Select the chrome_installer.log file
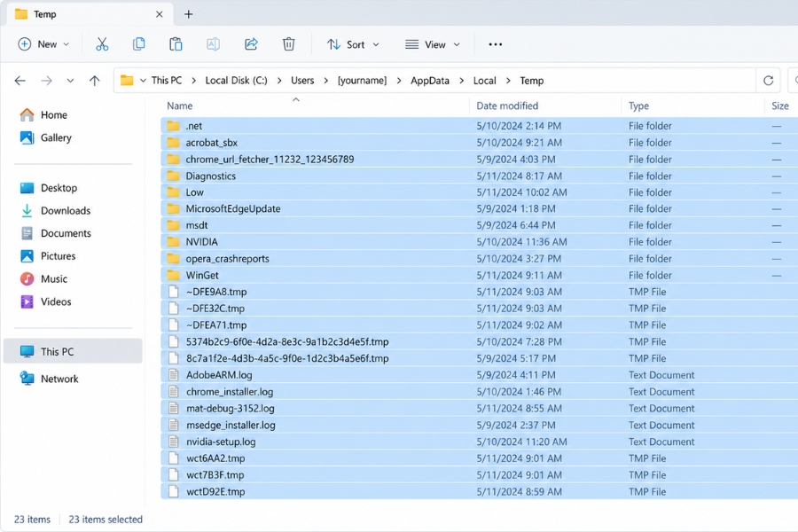798x532 pixels. 479,392
